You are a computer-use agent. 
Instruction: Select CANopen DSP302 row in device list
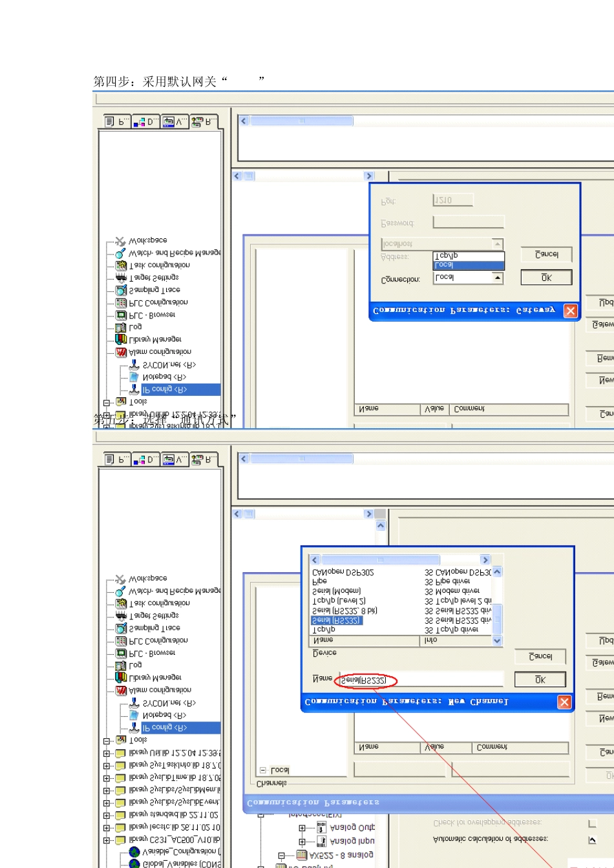click(x=343, y=572)
